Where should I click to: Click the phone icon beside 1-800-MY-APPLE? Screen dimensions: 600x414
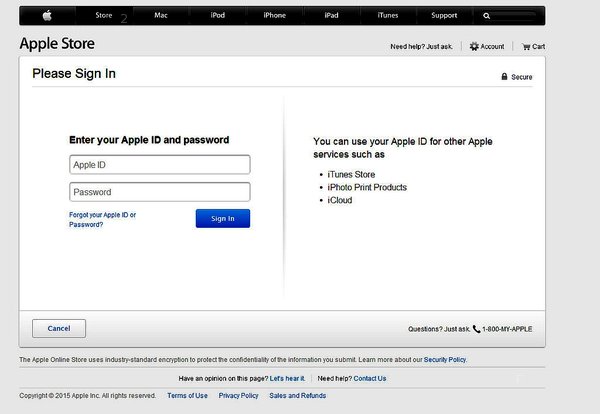[x=476, y=329]
